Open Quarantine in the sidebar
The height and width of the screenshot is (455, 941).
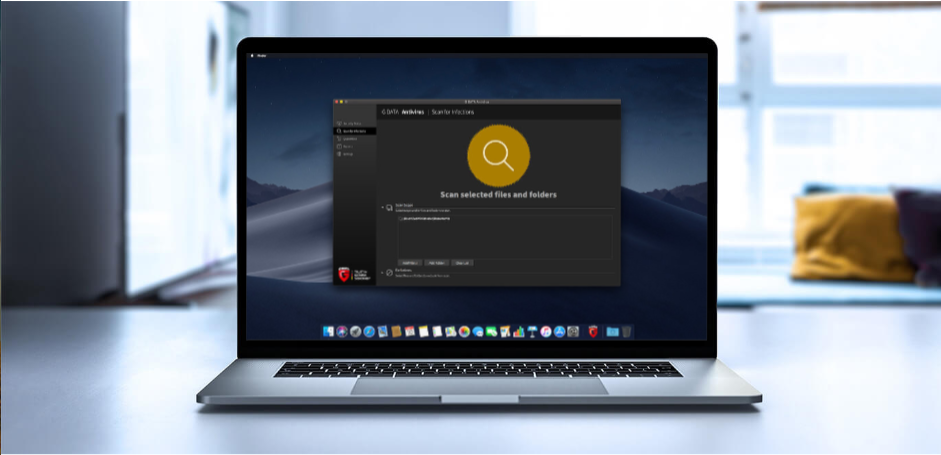pyautogui.click(x=355, y=139)
